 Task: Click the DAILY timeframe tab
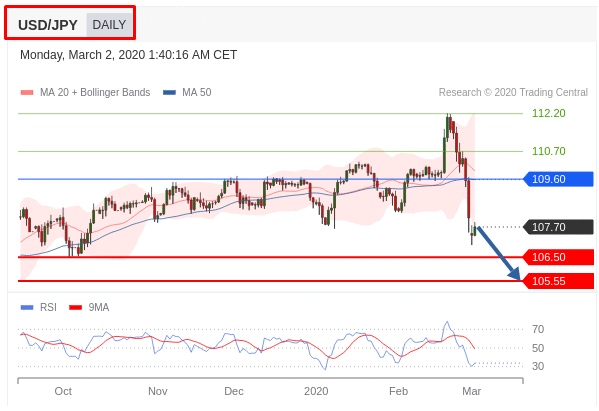point(109,25)
